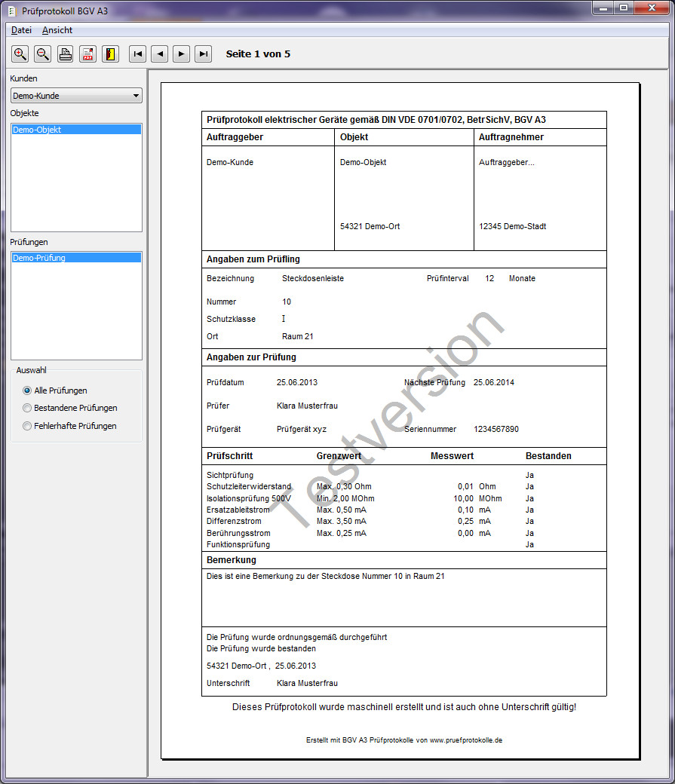This screenshot has height=784, width=675.
Task: Click the 'Berührungsstrom' row label
Action: pyautogui.click(x=238, y=533)
